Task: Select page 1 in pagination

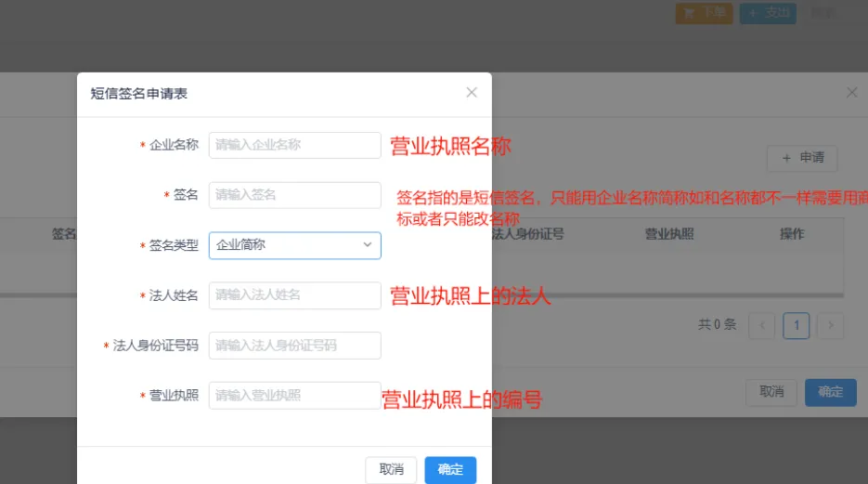Action: pos(797,325)
